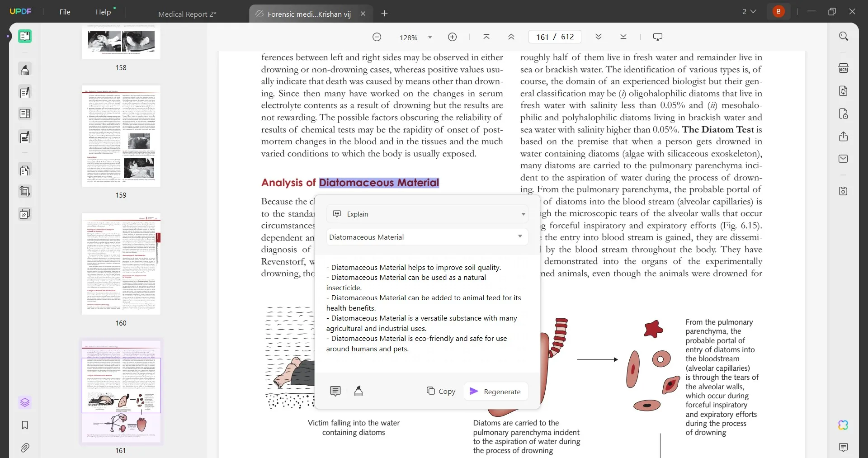Open the search magnifier icon
This screenshot has width=868, height=458.
point(844,36)
